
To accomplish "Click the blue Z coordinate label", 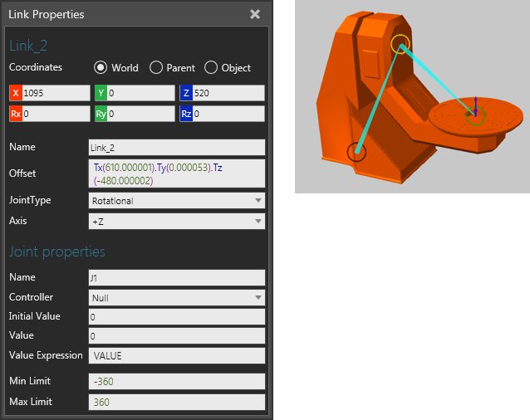I will [186, 93].
